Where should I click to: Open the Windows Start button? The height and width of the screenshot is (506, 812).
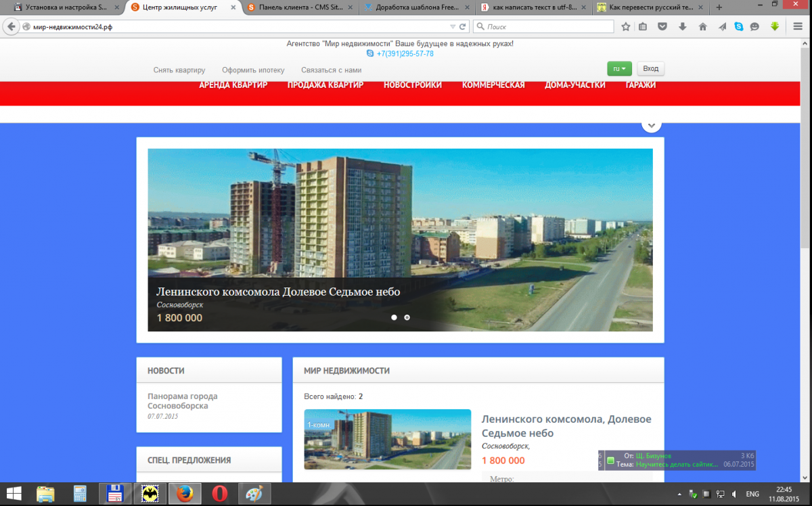coord(13,494)
